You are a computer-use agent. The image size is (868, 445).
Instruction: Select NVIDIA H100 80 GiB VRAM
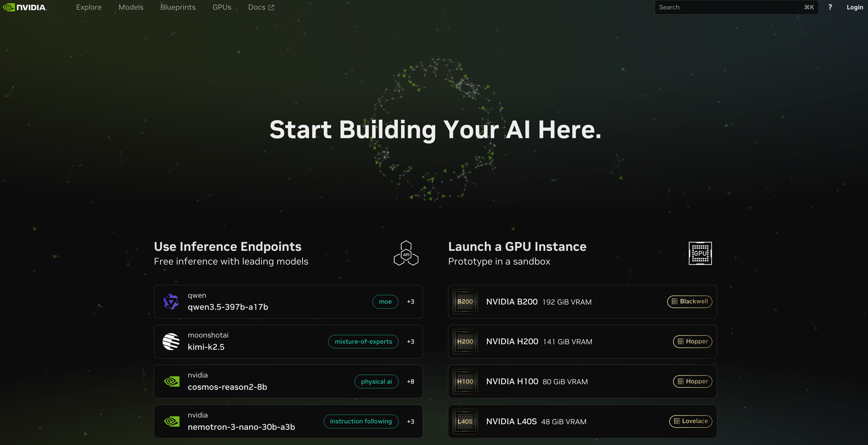[x=582, y=382]
